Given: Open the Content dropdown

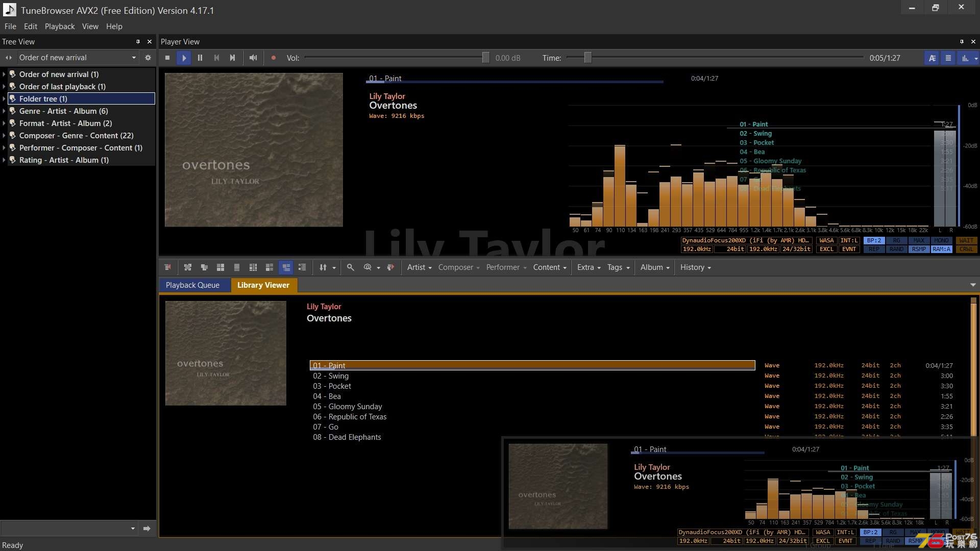Looking at the screenshot, I should coord(550,267).
